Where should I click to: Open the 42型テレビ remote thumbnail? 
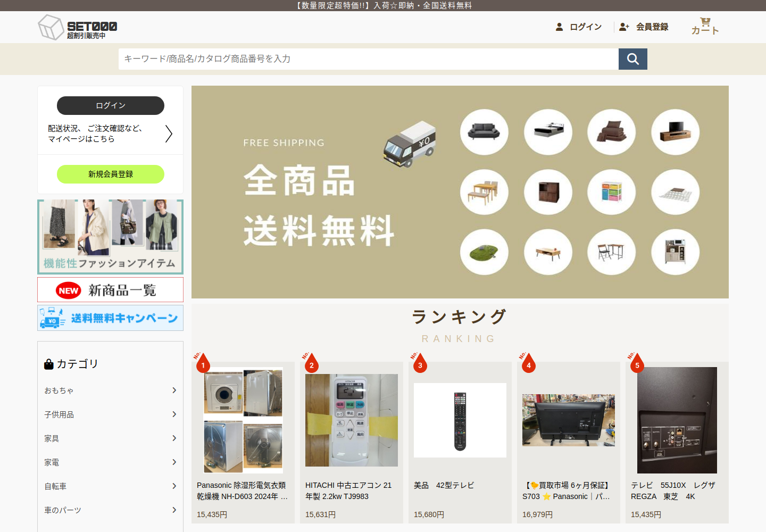point(460,420)
